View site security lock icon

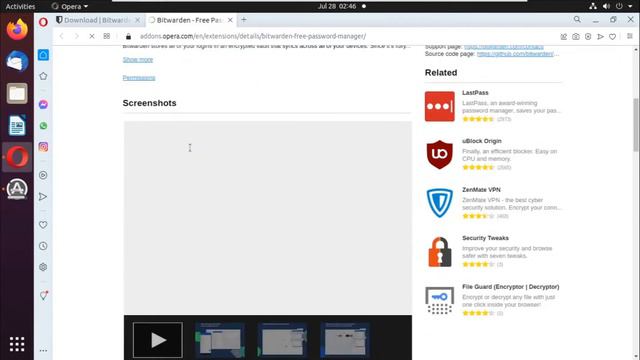pos(128,36)
